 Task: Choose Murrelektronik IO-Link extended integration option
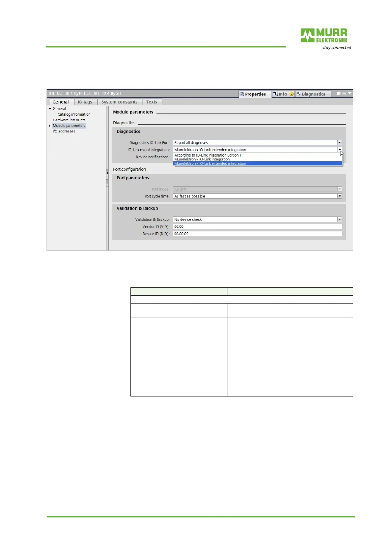coord(258,163)
